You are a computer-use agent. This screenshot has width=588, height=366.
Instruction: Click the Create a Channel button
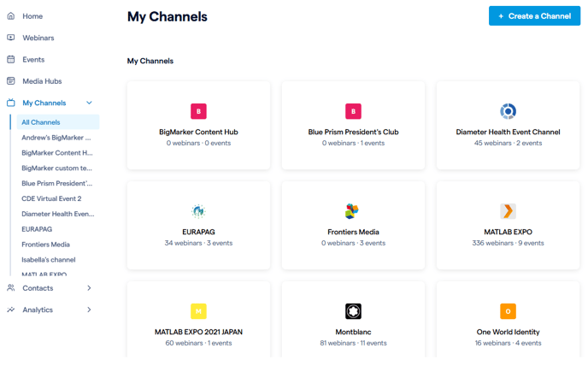point(534,16)
